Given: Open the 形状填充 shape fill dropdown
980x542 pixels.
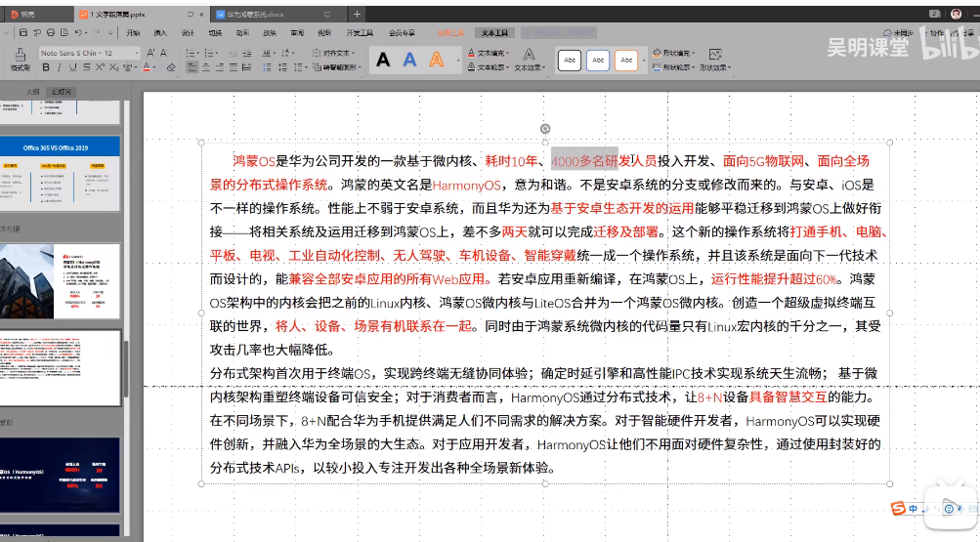Looking at the screenshot, I should [x=674, y=53].
